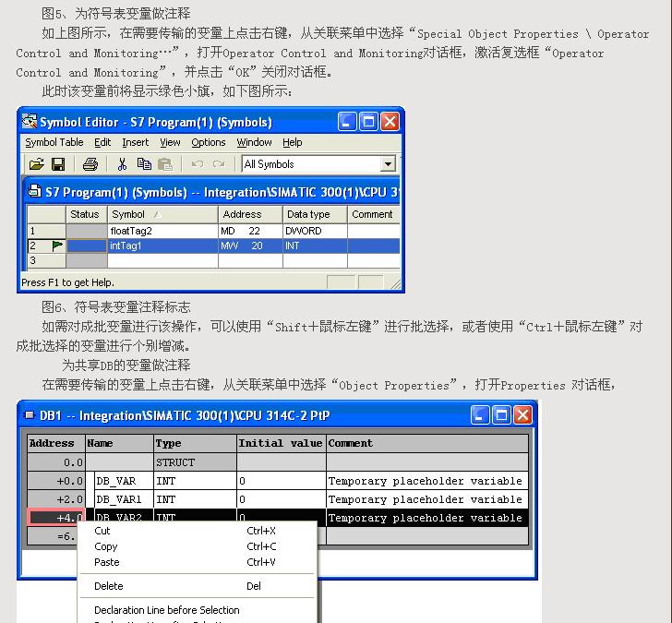Close the DB1 window
The width and height of the screenshot is (672, 623).
(522, 414)
